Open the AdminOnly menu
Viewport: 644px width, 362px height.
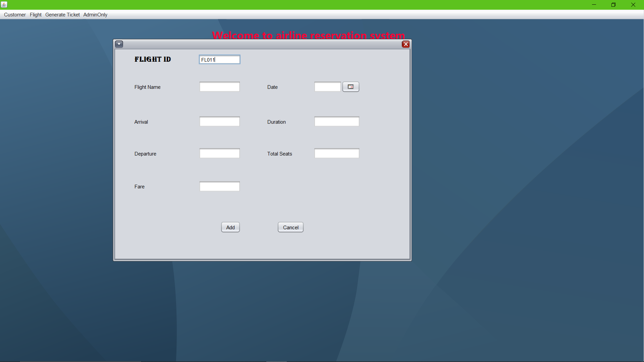pyautogui.click(x=95, y=15)
